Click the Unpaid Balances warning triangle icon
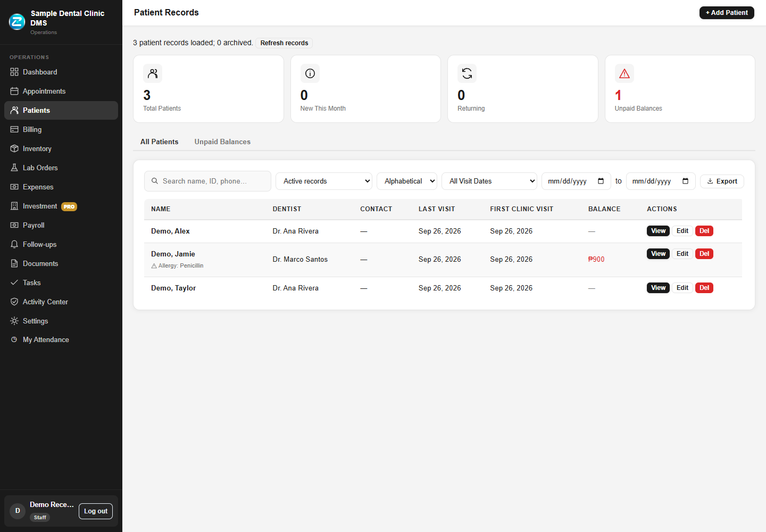The width and height of the screenshot is (766, 532). [x=625, y=73]
